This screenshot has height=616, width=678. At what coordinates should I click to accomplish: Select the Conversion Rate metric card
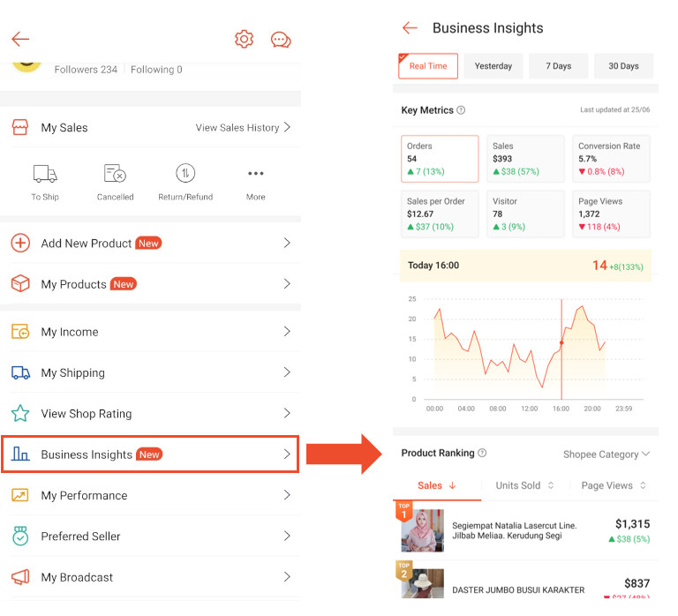[x=614, y=159]
